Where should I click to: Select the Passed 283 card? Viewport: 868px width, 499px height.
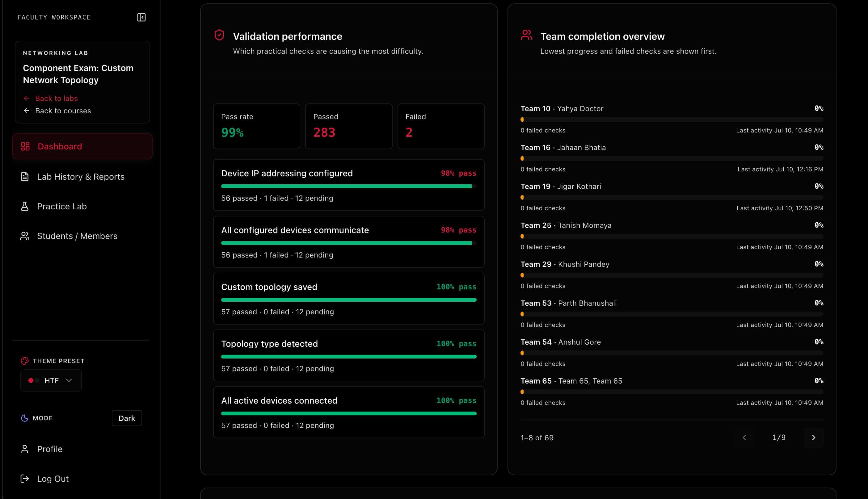349,126
